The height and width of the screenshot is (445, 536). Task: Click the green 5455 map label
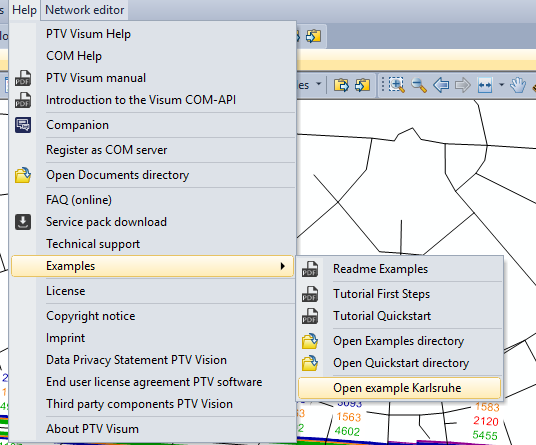[x=485, y=435]
